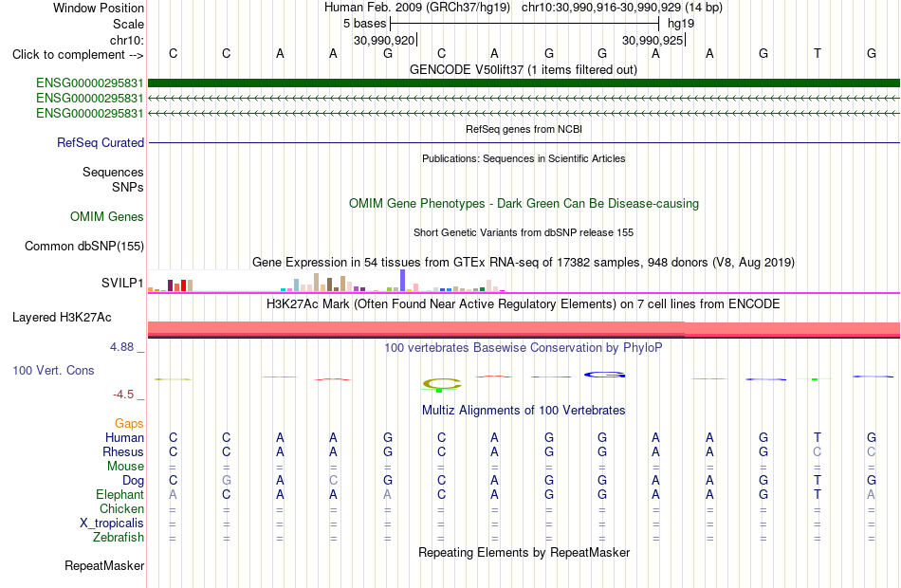Click the OMIM Genes label
This screenshot has height=588, width=901.
point(106,216)
